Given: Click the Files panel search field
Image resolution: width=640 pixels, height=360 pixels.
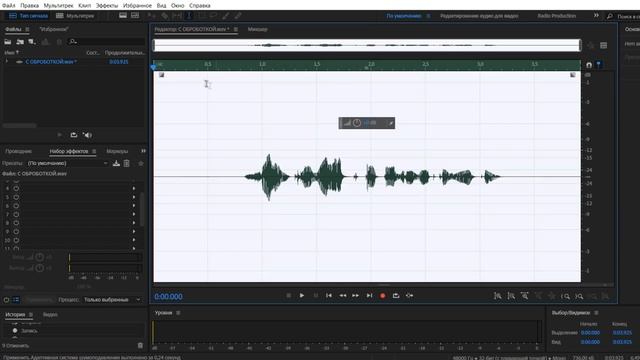Looking at the screenshot, I should pyautogui.click(x=107, y=42).
